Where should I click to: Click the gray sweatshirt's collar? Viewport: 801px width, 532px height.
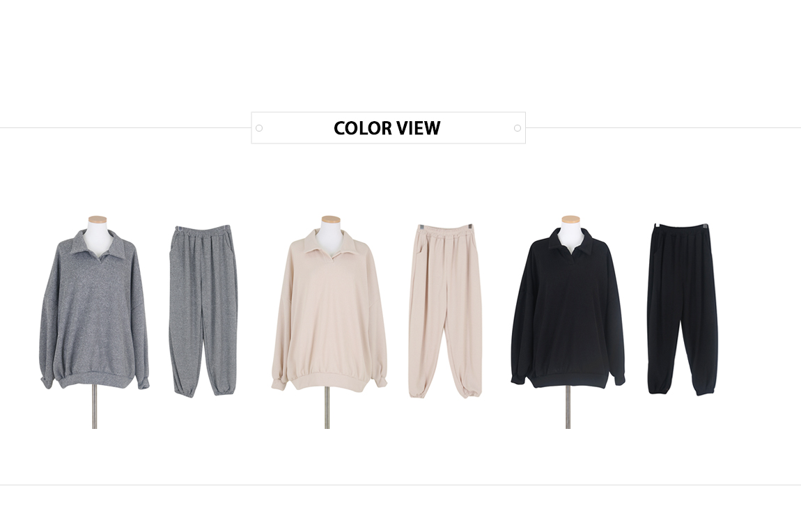point(95,242)
